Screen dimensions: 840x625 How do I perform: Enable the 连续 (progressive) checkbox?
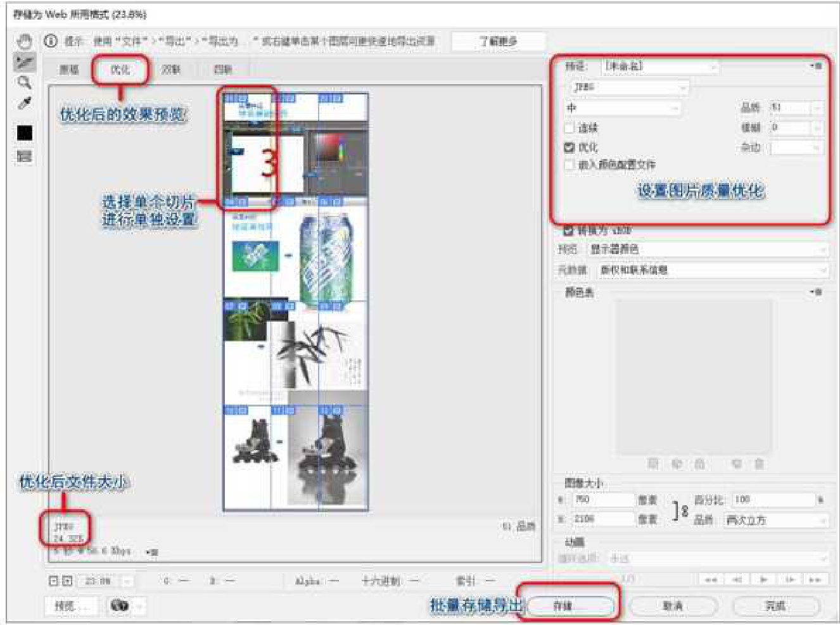click(570, 129)
